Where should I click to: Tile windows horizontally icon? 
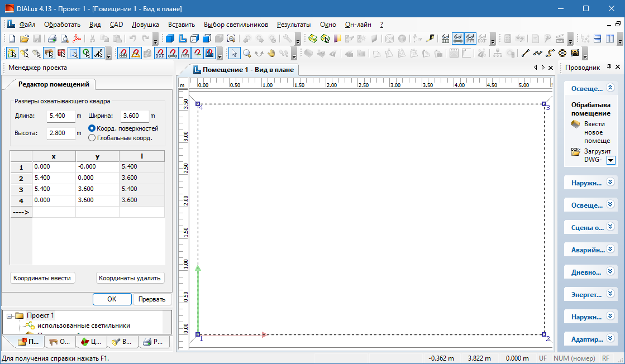(597, 39)
